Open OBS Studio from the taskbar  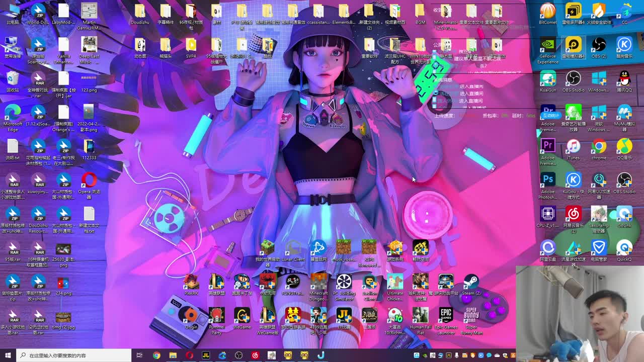point(238,355)
